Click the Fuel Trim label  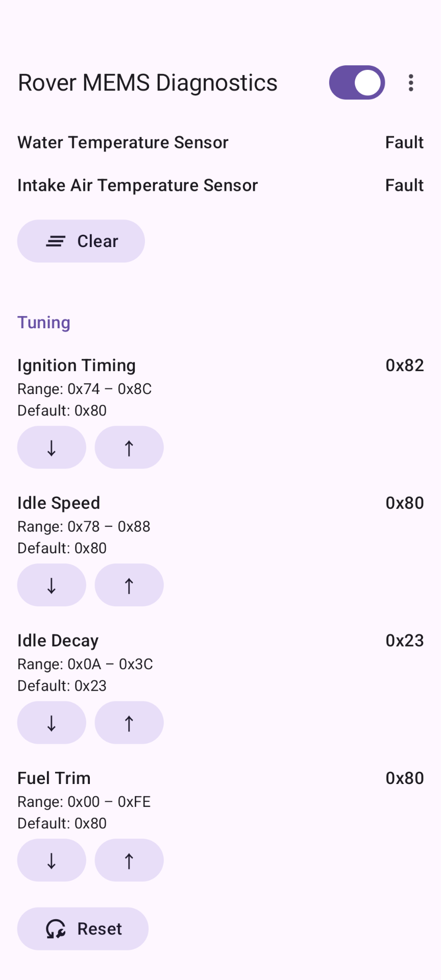coord(54,778)
